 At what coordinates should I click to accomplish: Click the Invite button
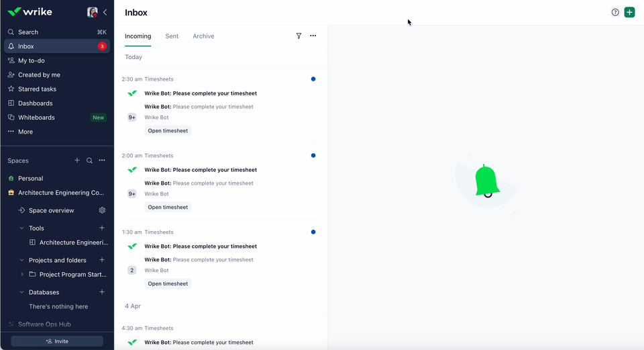point(57,341)
